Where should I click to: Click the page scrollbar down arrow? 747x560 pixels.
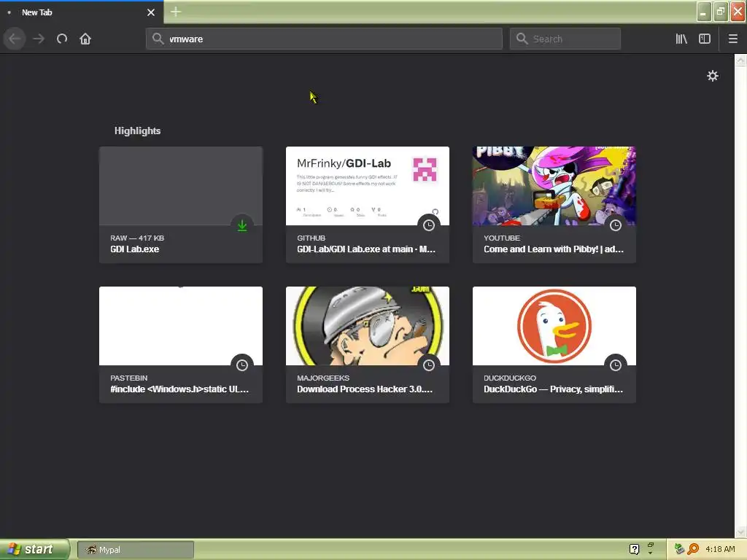(x=740, y=532)
